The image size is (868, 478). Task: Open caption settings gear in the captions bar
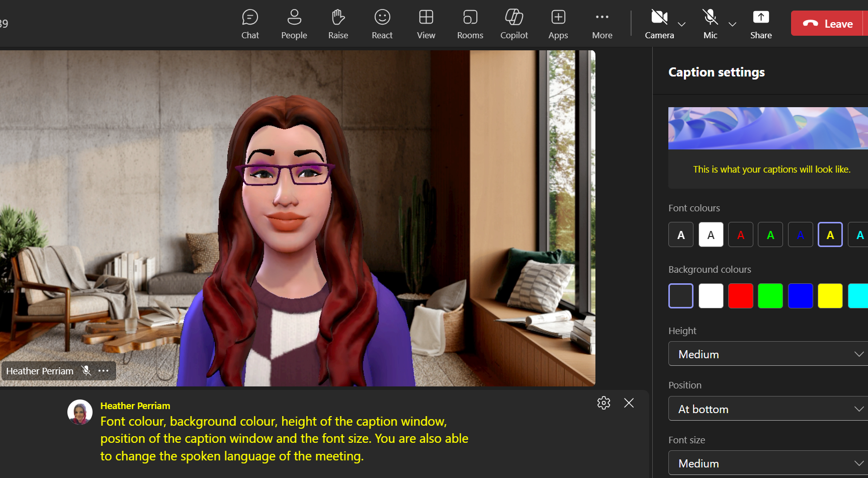[603, 403]
